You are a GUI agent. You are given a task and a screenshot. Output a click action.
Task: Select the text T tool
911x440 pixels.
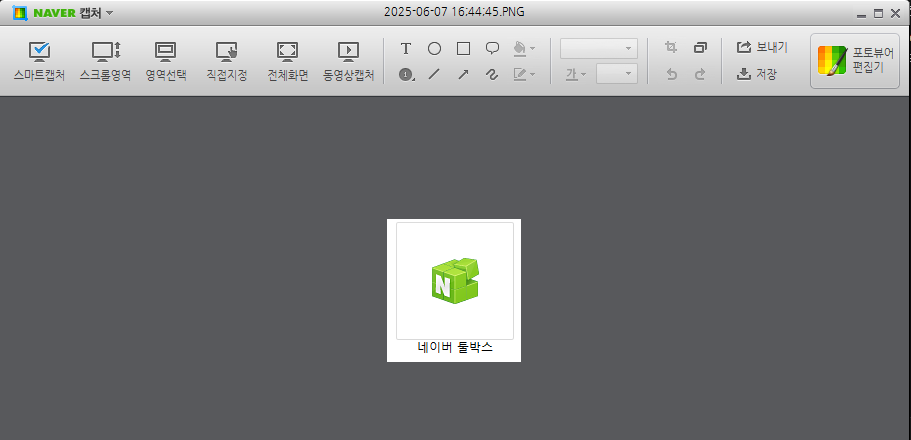click(406, 49)
